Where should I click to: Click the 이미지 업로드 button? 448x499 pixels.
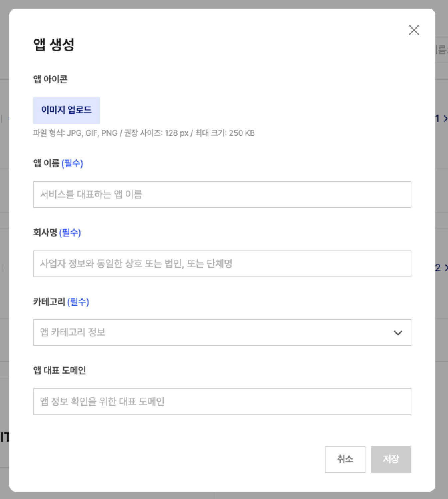tap(67, 110)
